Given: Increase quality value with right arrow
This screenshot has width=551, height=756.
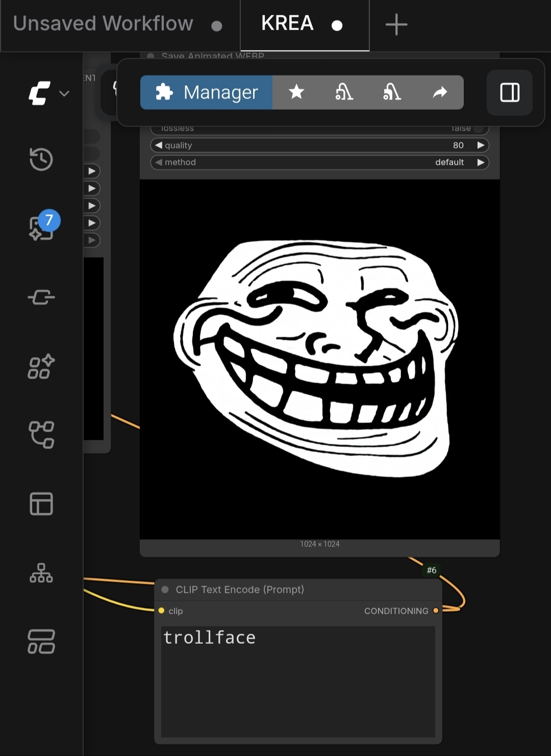Looking at the screenshot, I should tap(481, 145).
